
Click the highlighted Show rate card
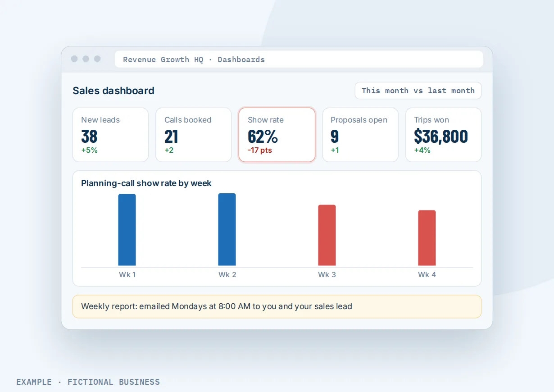(277, 135)
